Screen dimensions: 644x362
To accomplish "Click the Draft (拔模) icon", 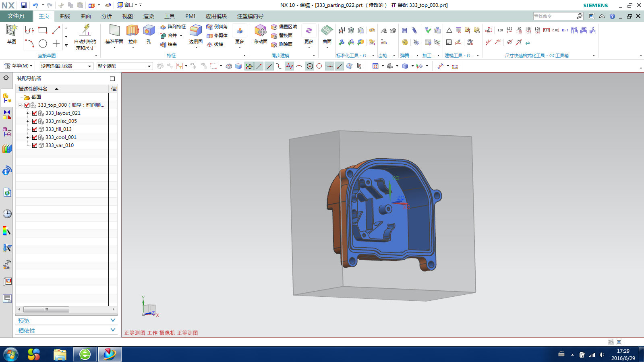I will tap(209, 45).
